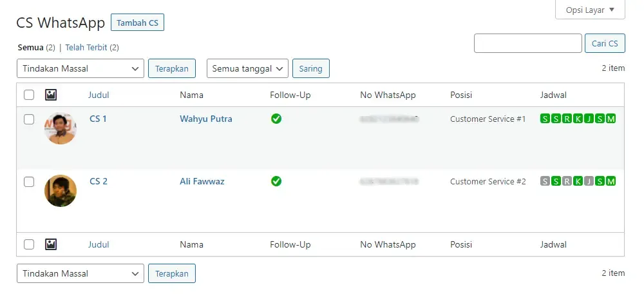Viewport: 644px width, 303px height.
Task: Click Wahyu Putra's Follow-Up green checkmark
Action: (x=276, y=119)
